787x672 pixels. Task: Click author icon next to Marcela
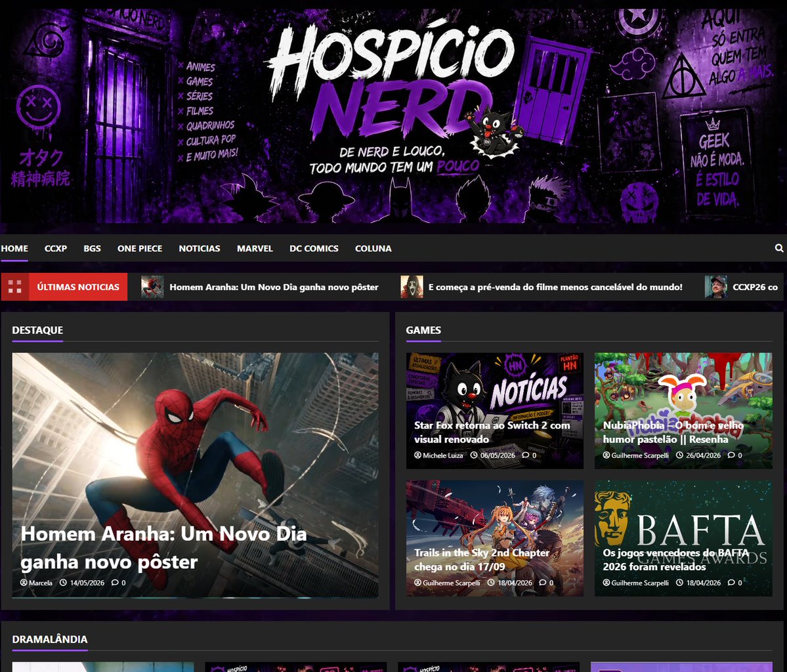(24, 583)
